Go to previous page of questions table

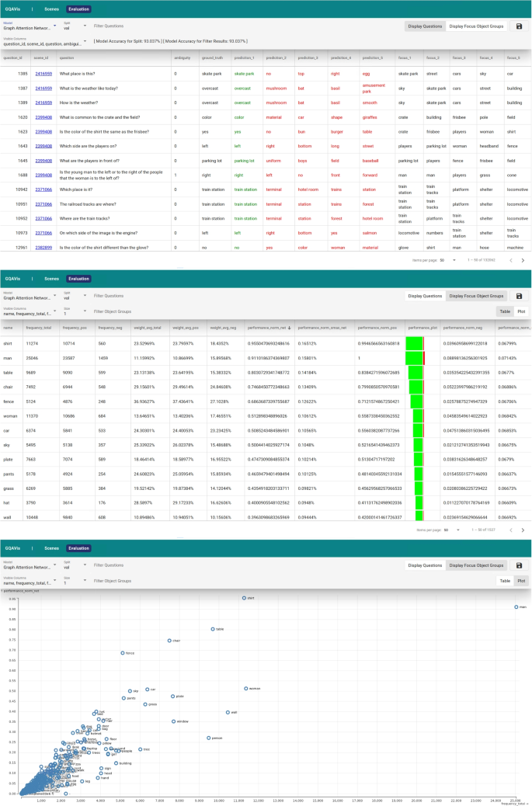pyautogui.click(x=509, y=260)
